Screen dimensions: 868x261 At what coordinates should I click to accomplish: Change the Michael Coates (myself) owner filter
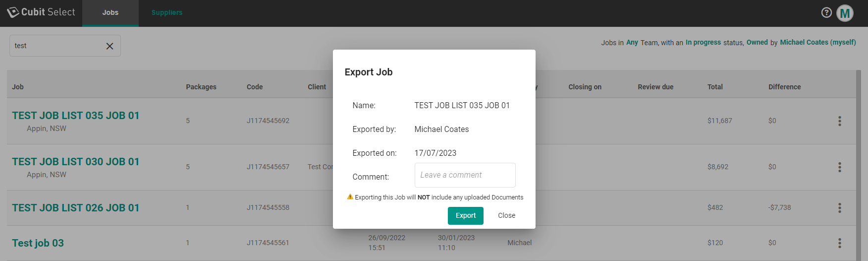click(817, 43)
